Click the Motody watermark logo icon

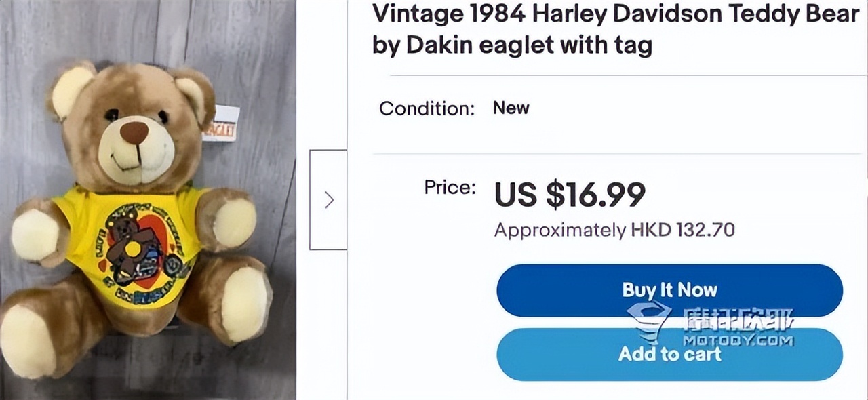pos(649,323)
